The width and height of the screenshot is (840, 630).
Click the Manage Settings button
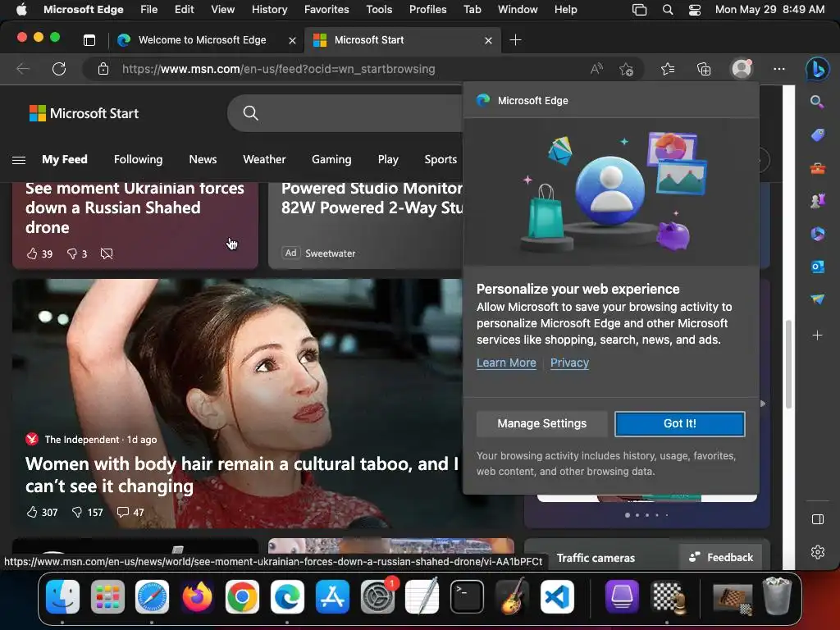(541, 424)
